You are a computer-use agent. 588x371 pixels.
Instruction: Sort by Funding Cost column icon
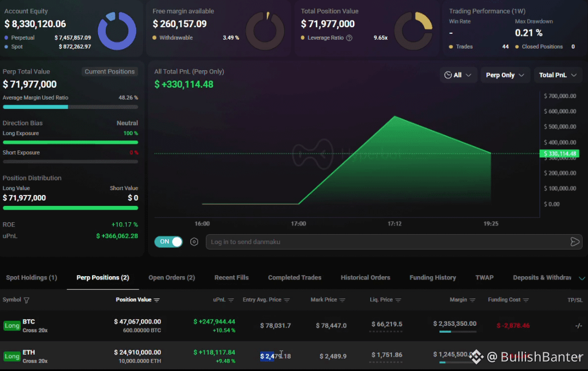pos(526,300)
